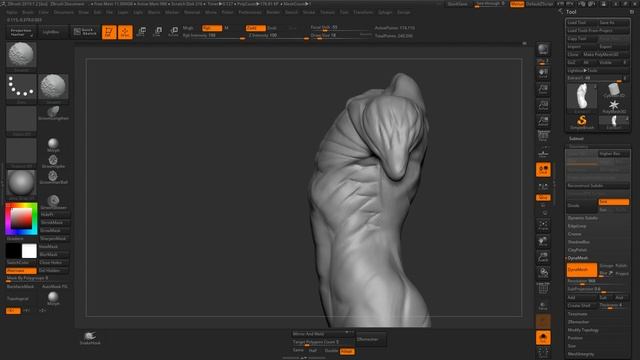Open the Preferences menu
Image resolution: width=640 pixels, height=360 pixels.
(x=250, y=13)
